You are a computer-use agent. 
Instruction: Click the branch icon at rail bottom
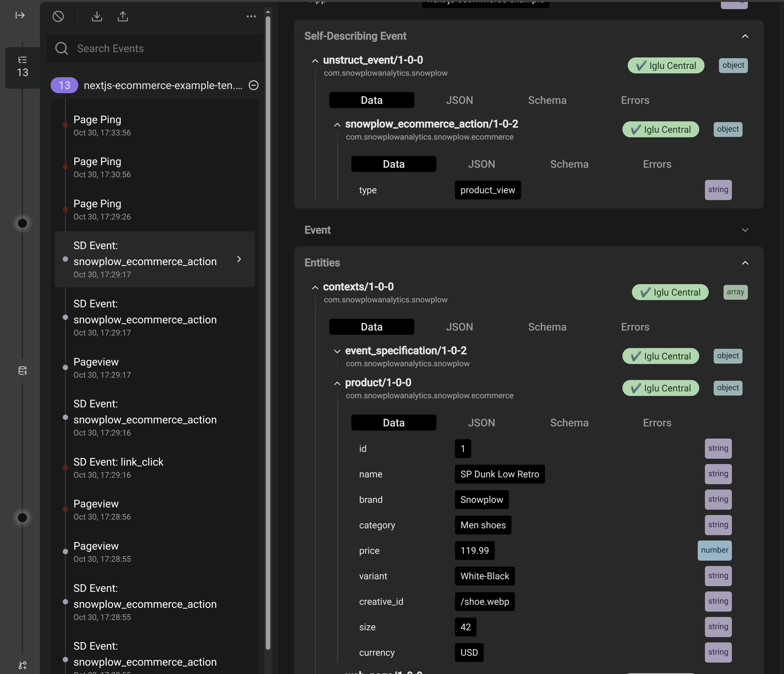[x=22, y=665]
